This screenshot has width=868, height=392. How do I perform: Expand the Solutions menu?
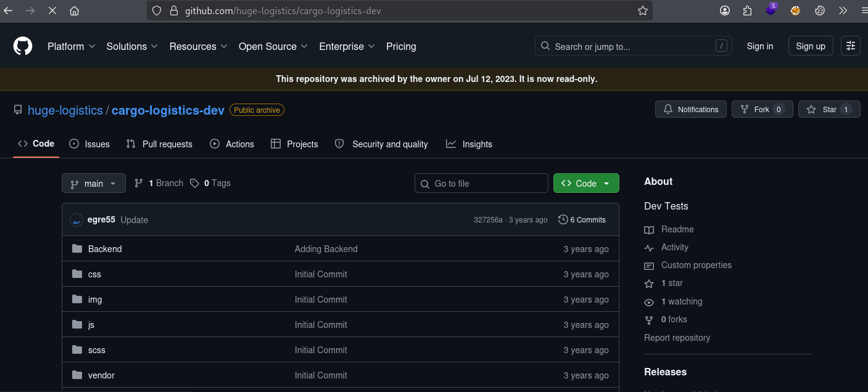132,46
